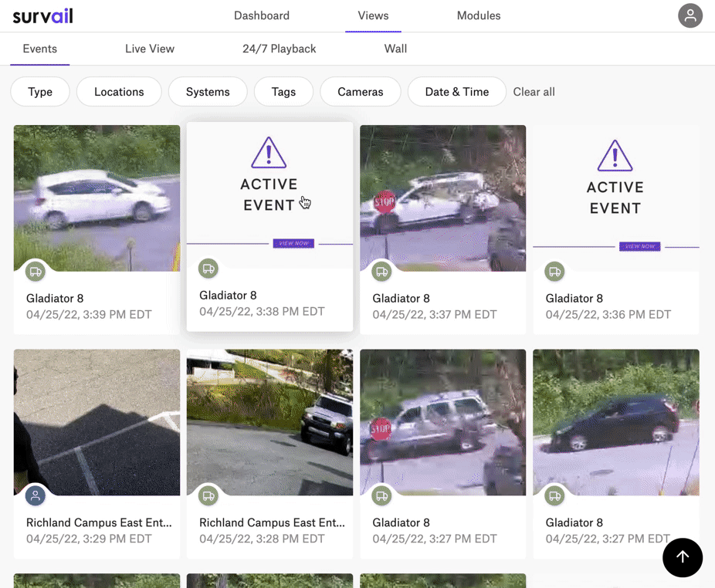Open the Date & Time filter
715x588 pixels.
tap(456, 92)
